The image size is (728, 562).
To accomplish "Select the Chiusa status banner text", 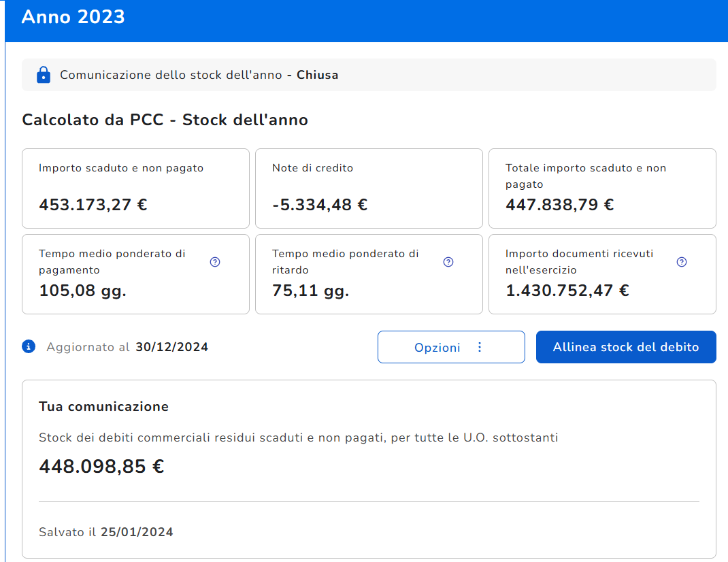I will tap(317, 75).
